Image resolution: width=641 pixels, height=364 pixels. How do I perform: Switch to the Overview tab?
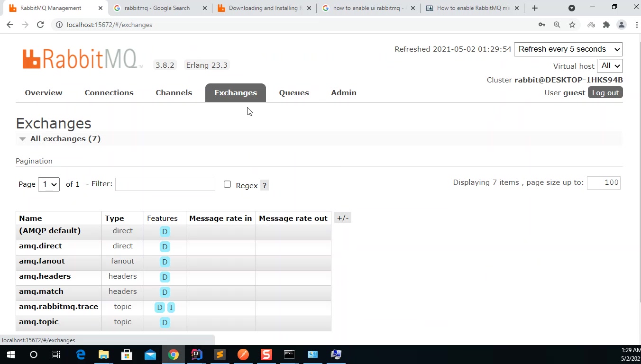coord(44,92)
